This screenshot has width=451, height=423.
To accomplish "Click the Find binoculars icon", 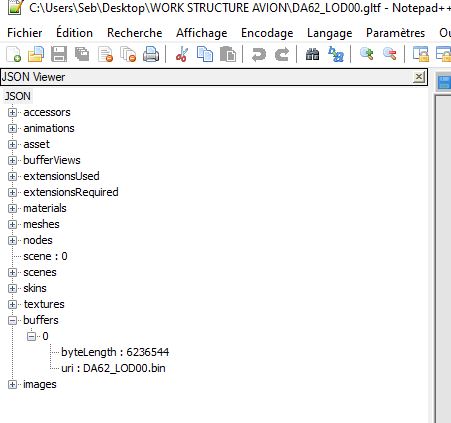I will [312, 54].
